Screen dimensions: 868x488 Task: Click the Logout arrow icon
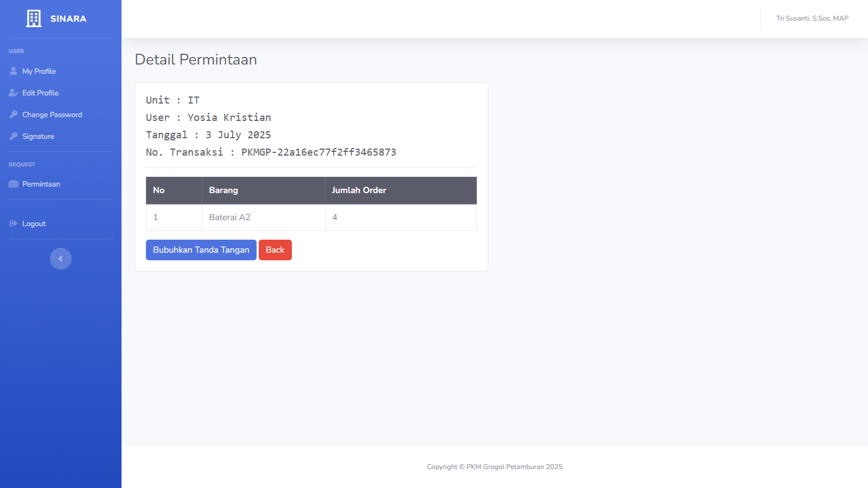14,223
